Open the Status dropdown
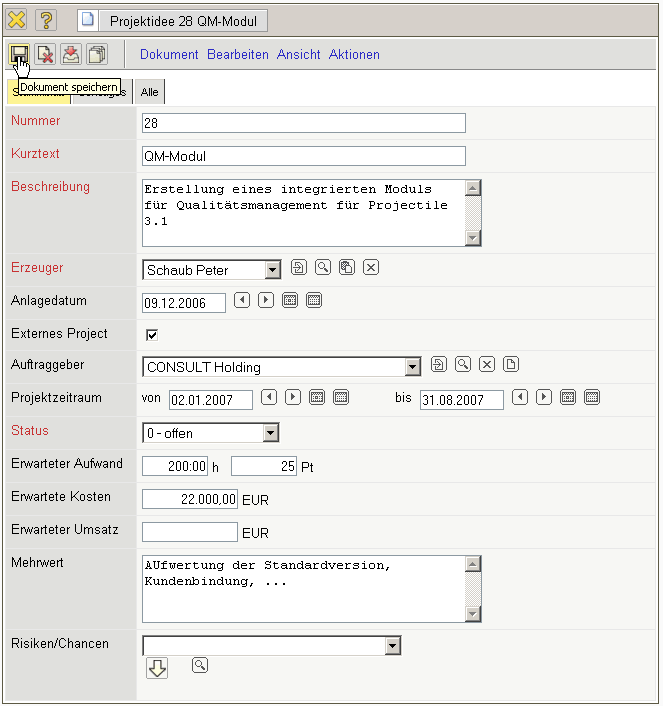The width and height of the screenshot is (663, 706). (x=270, y=433)
